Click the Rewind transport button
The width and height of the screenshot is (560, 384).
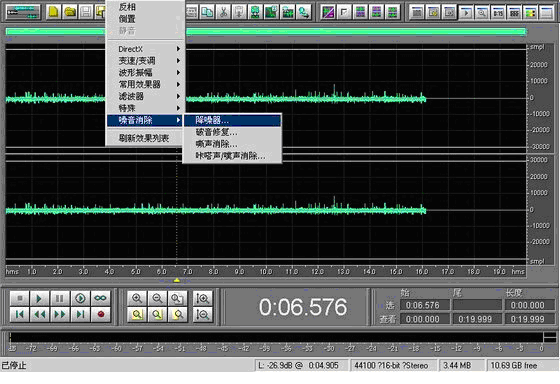pos(40,314)
